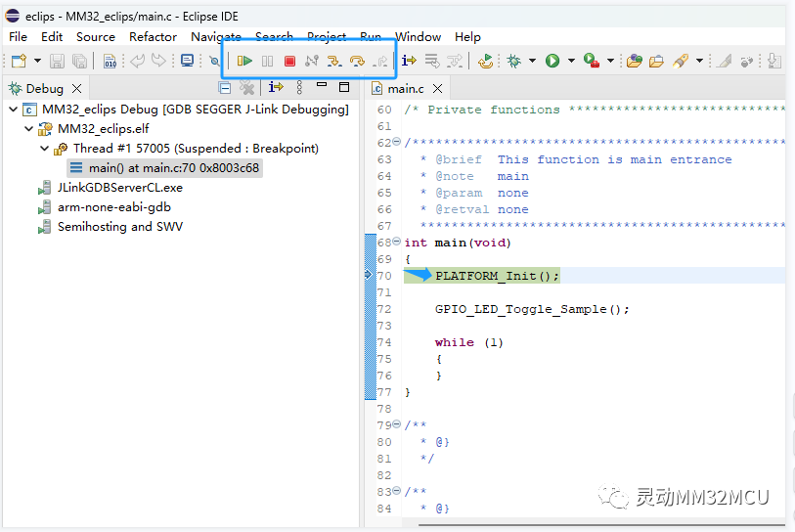Screen dimensions: 795x532
Task: Close the Debug view tab
Action: pos(77,88)
